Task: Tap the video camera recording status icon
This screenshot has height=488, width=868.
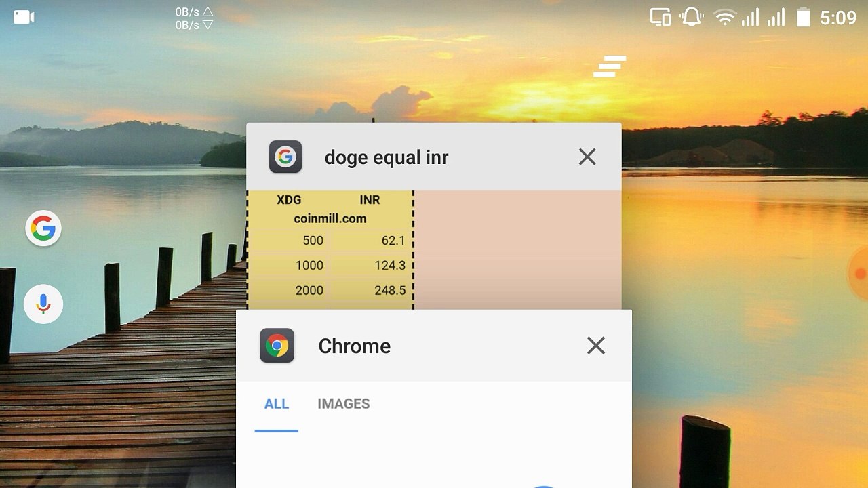Action: 24,17
